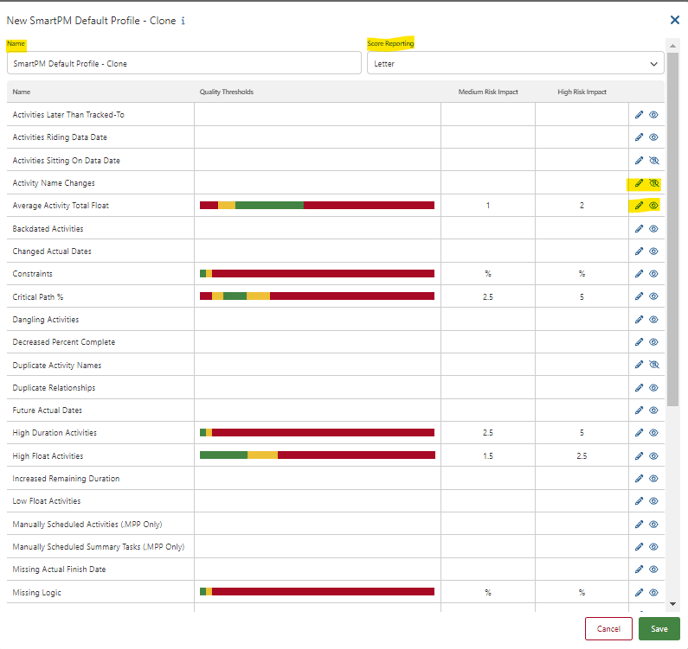
Task: Click the Constraints quality threshold bar
Action: click(317, 273)
